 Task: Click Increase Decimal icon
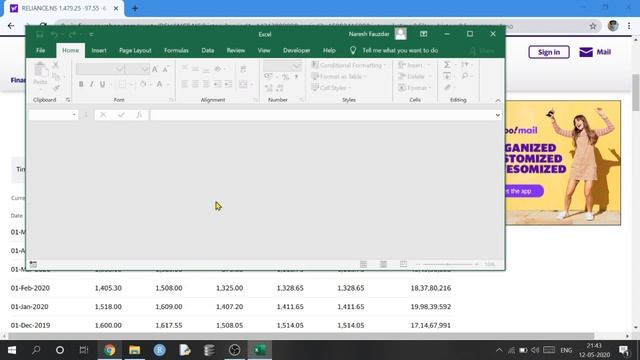tap(269, 88)
